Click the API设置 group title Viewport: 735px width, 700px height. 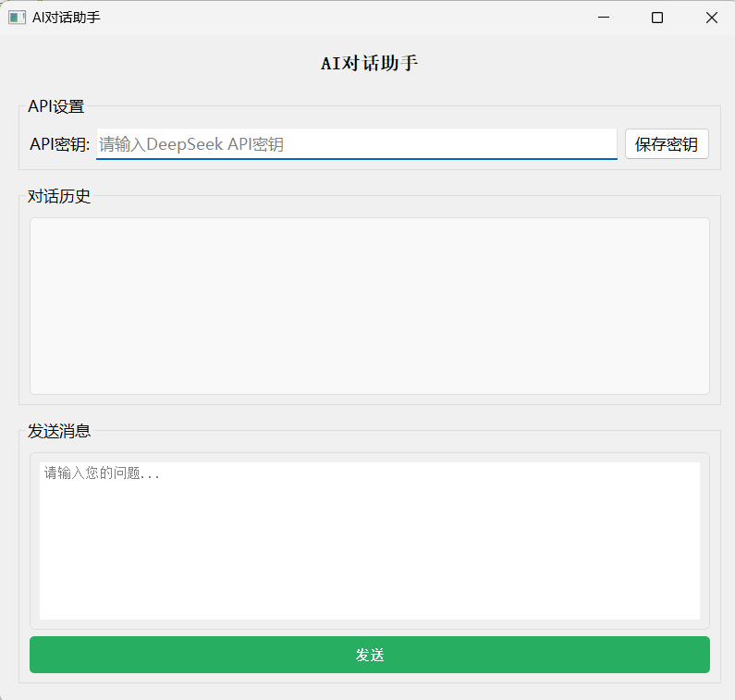(x=55, y=106)
